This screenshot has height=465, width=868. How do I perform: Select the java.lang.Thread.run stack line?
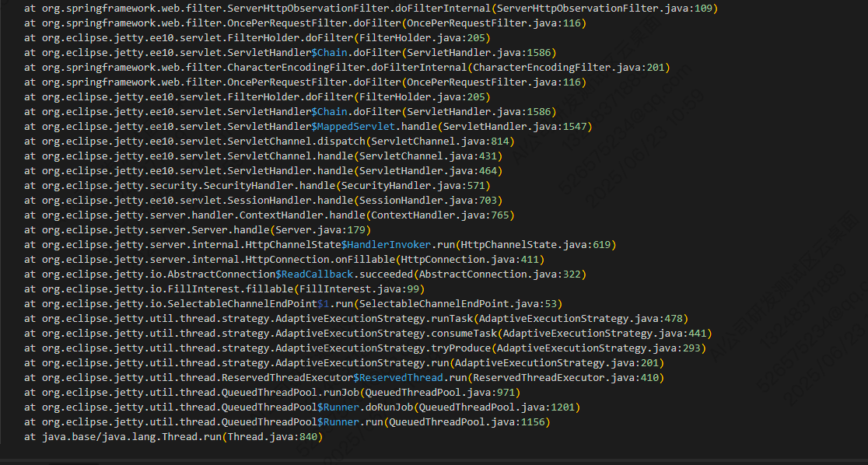[x=173, y=437]
